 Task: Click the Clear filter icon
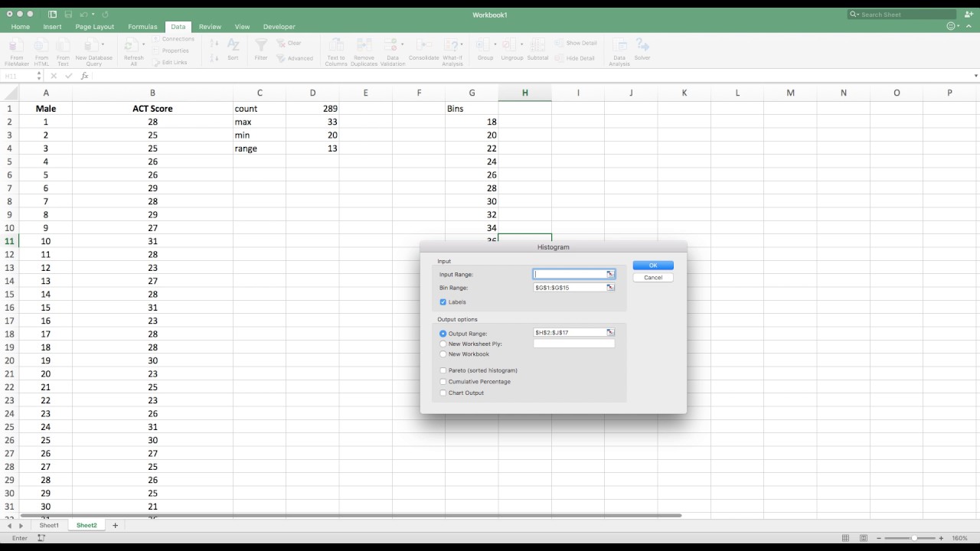281,44
